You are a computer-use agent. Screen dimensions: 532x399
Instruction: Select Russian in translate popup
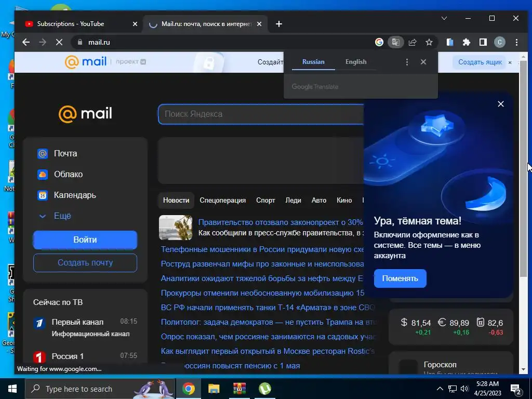pyautogui.click(x=313, y=62)
